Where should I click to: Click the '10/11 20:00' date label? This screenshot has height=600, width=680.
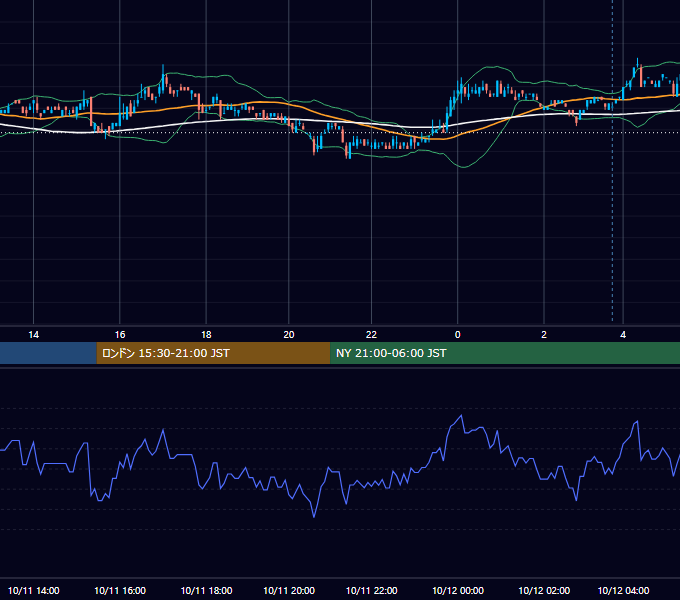point(289,590)
